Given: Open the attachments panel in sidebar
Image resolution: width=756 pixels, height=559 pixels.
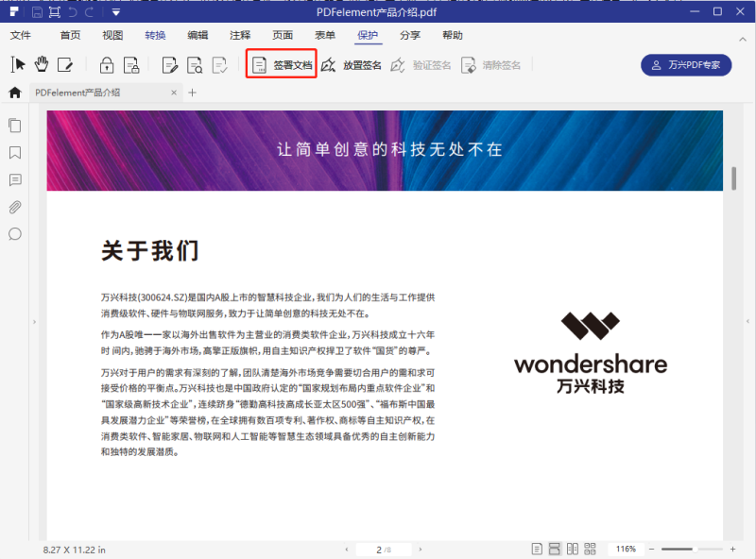Looking at the screenshot, I should [14, 208].
